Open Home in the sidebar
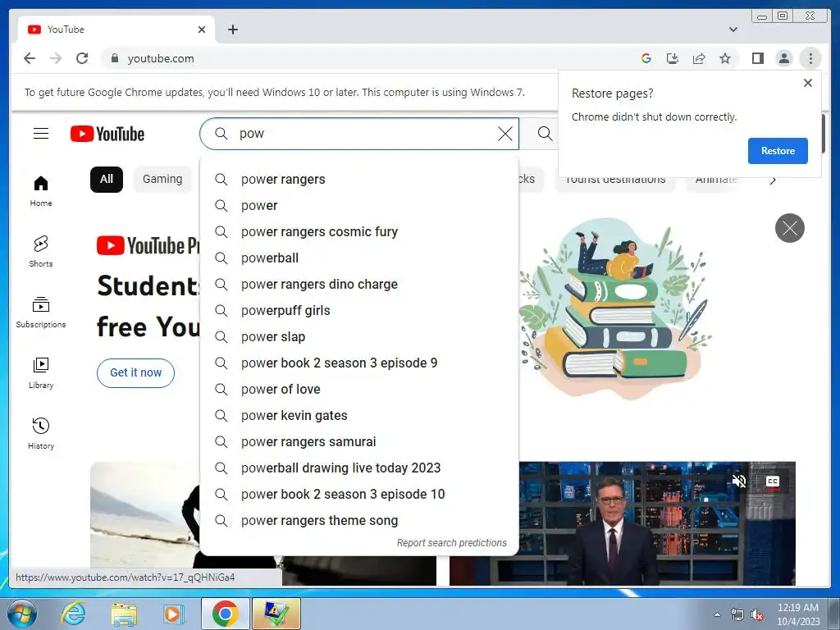Viewport: 840px width, 630px height. point(41,191)
